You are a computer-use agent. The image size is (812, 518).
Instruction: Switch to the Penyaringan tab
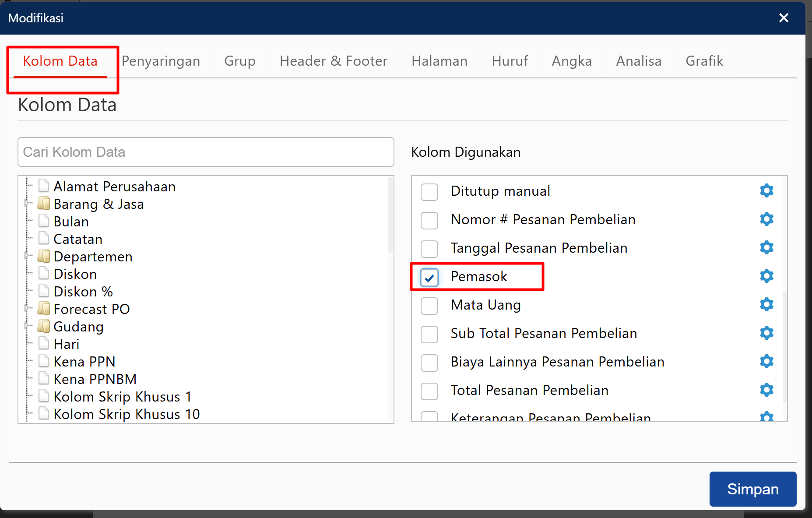coord(161,61)
